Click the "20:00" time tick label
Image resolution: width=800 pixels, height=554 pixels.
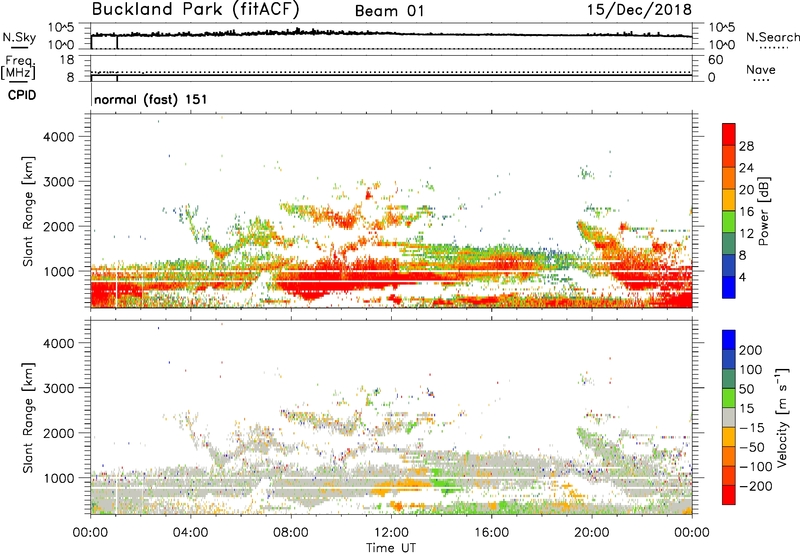click(591, 533)
